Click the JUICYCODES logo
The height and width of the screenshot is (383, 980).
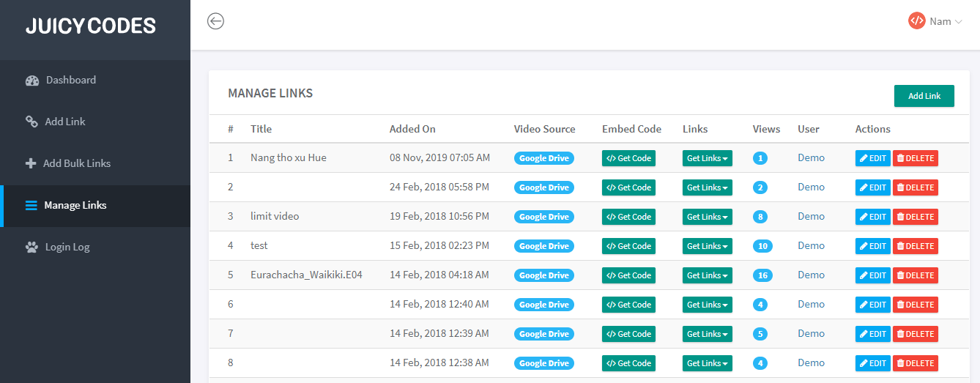click(91, 26)
